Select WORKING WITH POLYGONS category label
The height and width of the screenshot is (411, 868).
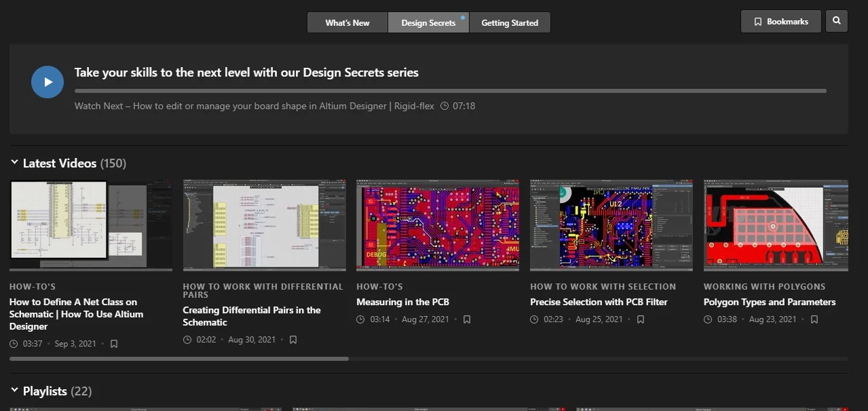(x=765, y=287)
